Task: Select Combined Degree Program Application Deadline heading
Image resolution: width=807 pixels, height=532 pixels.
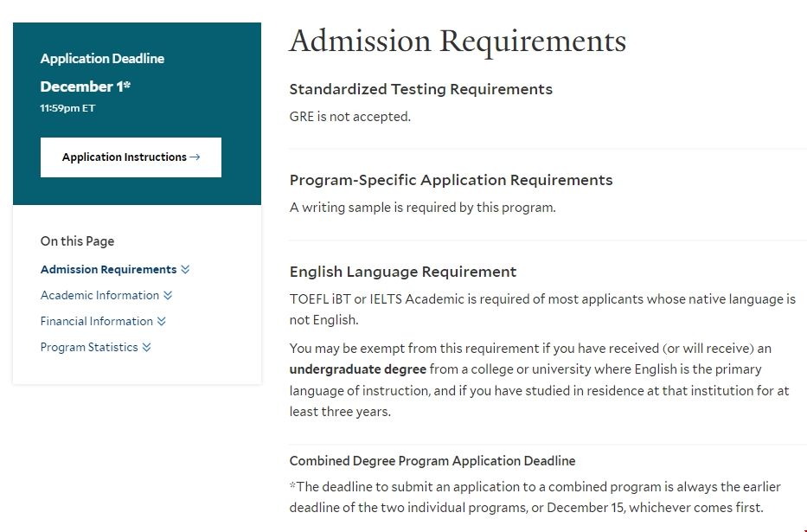Action: pyautogui.click(x=432, y=461)
